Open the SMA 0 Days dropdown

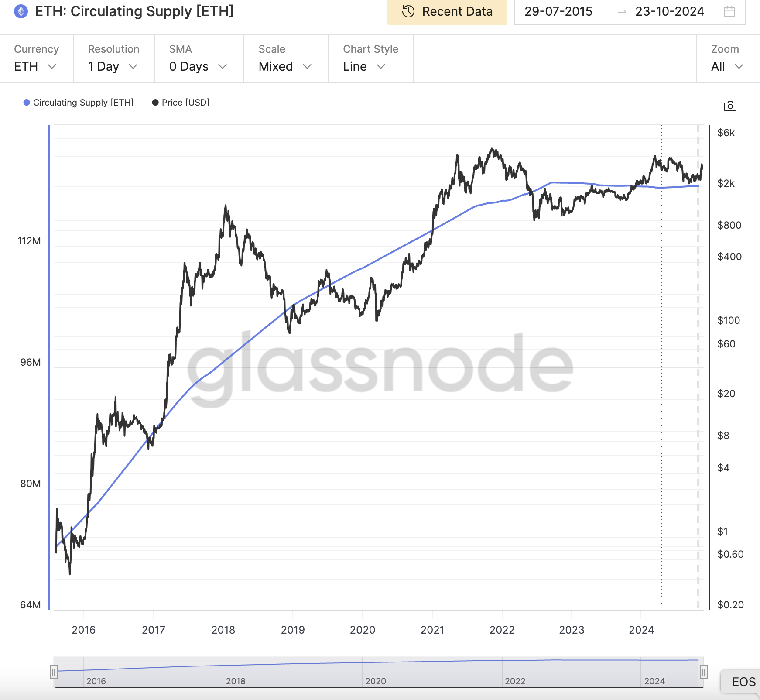pyautogui.click(x=198, y=66)
